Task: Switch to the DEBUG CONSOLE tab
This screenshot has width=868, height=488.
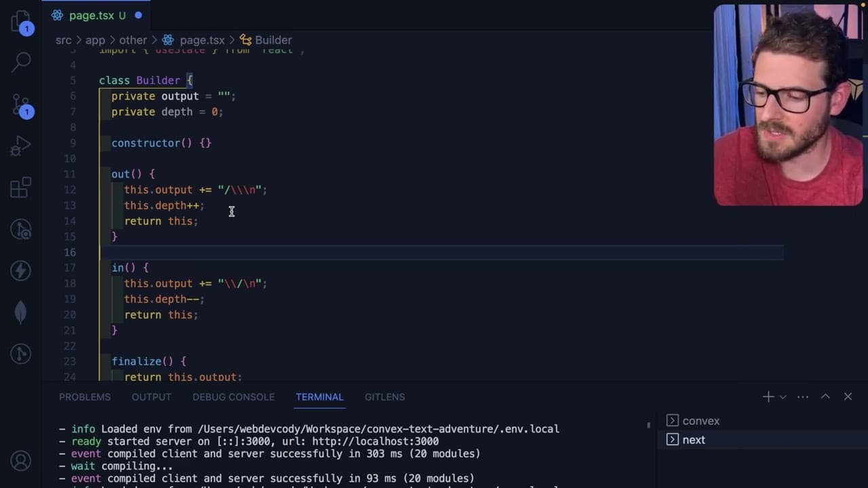Action: click(x=233, y=396)
